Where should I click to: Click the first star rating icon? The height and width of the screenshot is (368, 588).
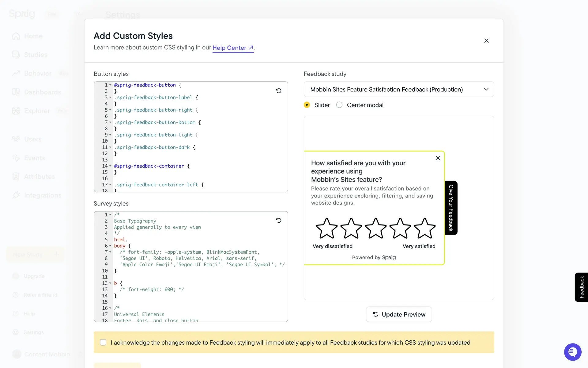[326, 228]
